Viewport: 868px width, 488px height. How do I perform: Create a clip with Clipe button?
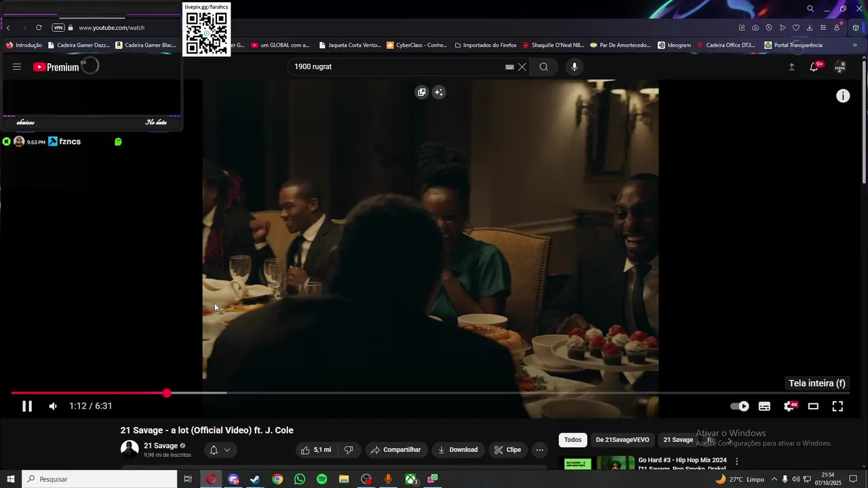507,450
